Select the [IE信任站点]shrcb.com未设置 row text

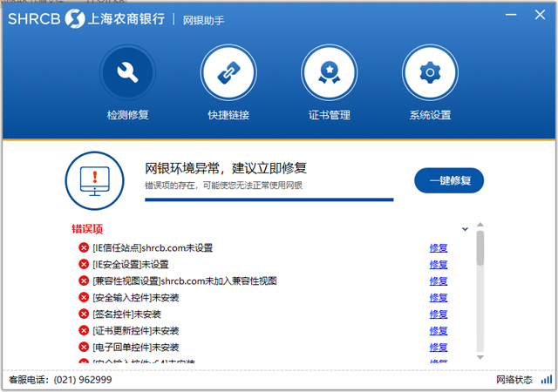pyautogui.click(x=153, y=247)
